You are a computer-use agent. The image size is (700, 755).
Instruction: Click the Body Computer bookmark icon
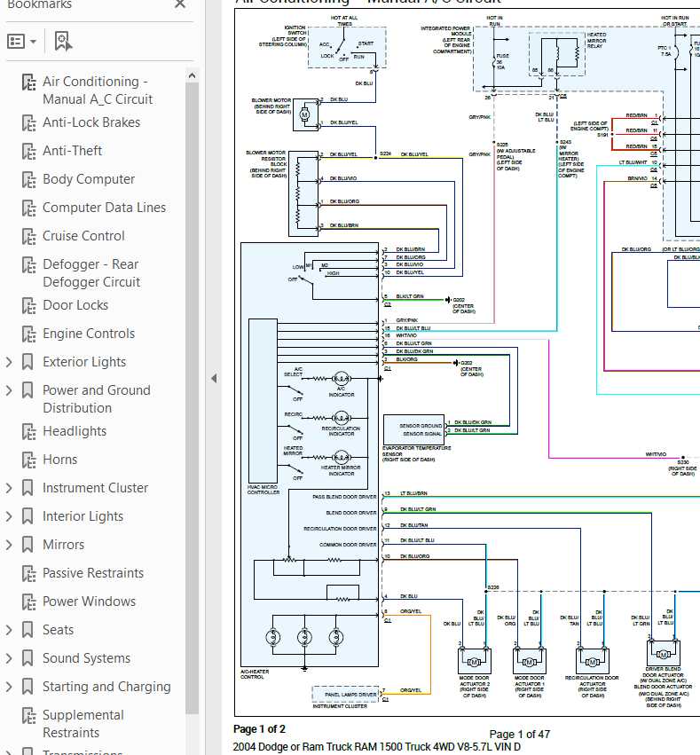tap(29, 179)
